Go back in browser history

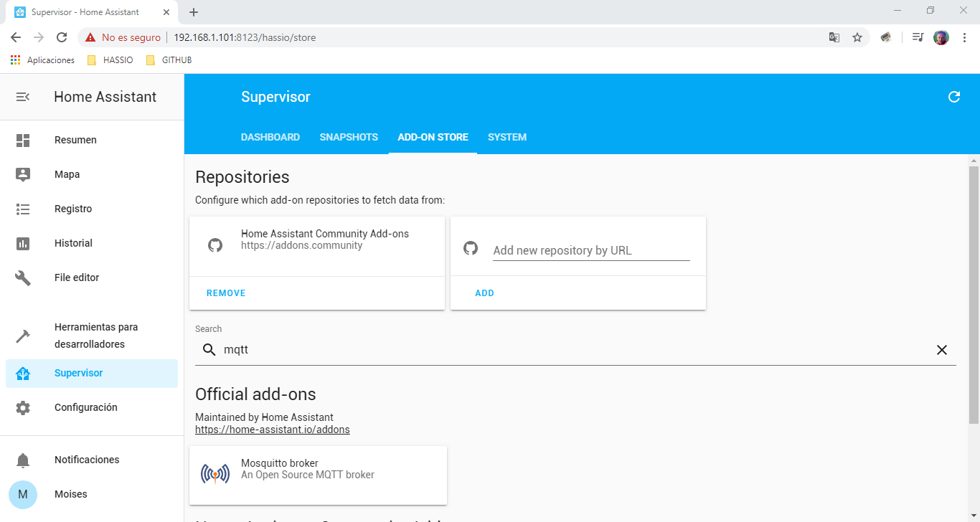16,37
